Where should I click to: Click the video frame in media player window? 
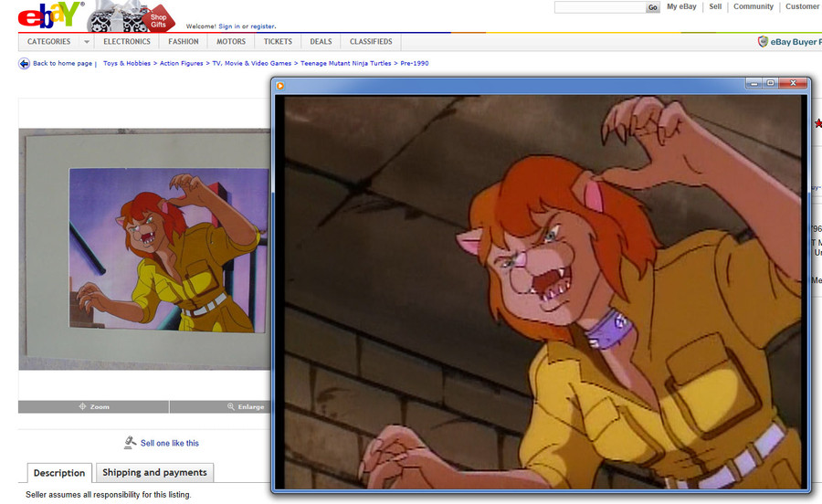(x=542, y=292)
